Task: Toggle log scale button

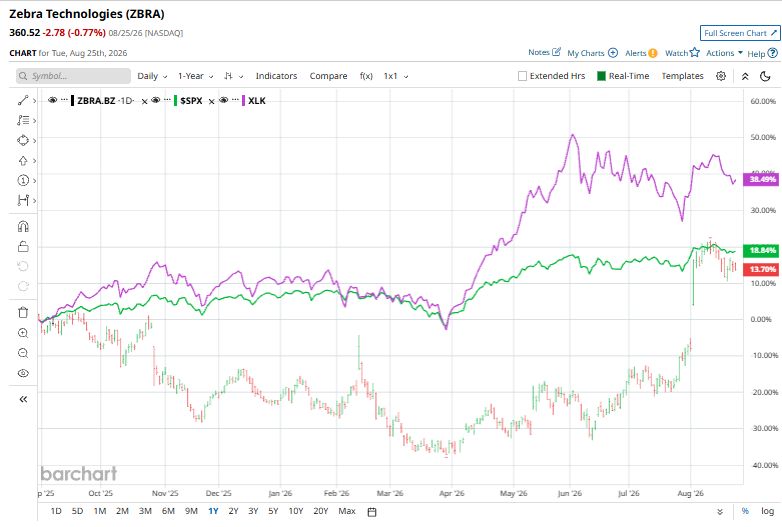Action: (767, 511)
